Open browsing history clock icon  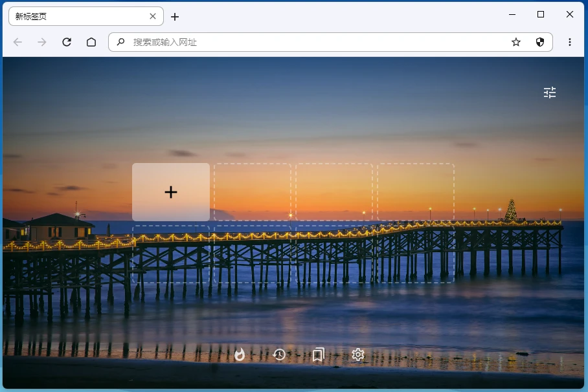pyautogui.click(x=279, y=354)
